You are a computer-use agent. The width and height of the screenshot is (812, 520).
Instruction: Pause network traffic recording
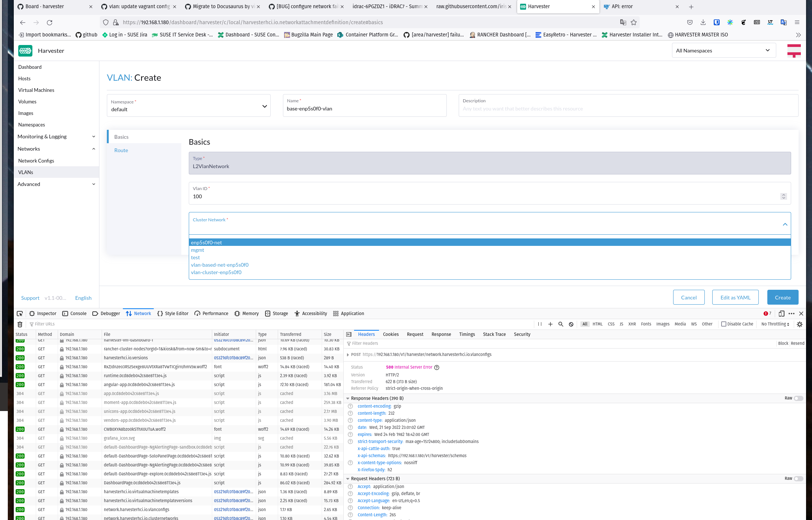click(540, 324)
